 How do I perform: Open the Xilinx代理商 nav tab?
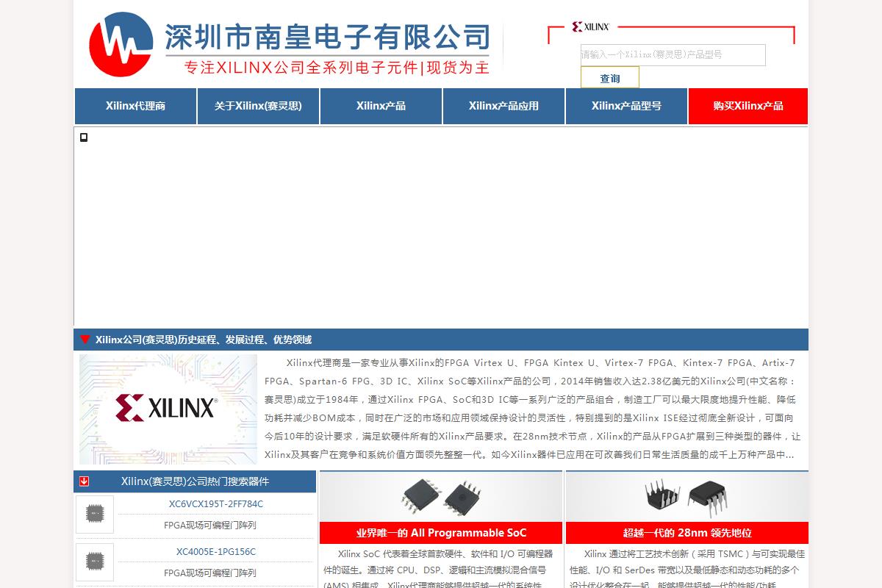(x=135, y=106)
